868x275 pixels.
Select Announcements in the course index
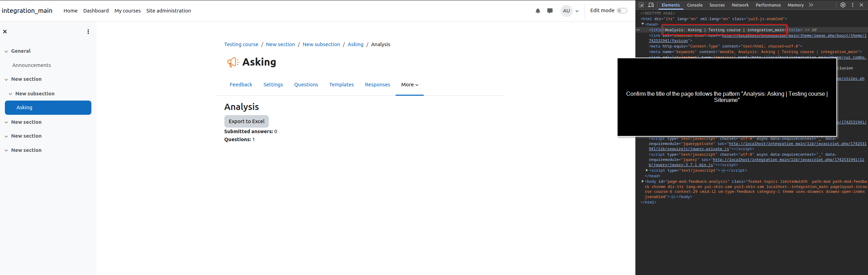click(32, 65)
